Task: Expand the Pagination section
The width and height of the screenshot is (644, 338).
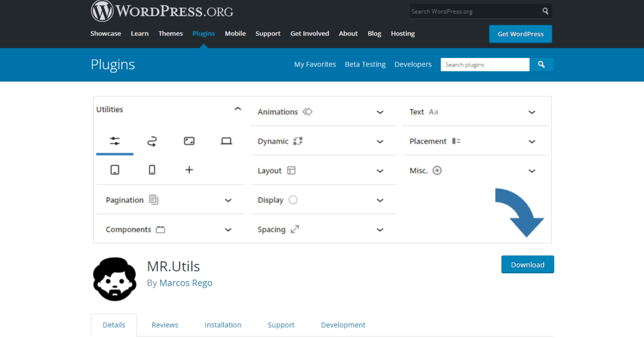Action: pyautogui.click(x=228, y=200)
